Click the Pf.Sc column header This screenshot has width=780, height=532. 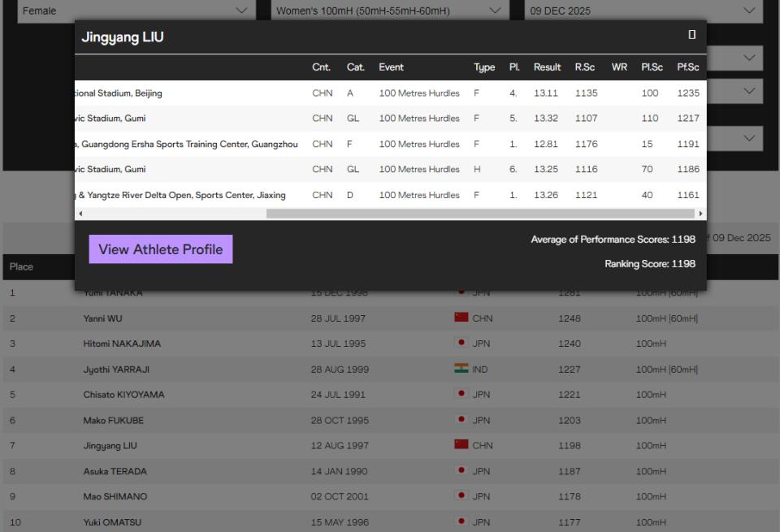click(x=688, y=67)
